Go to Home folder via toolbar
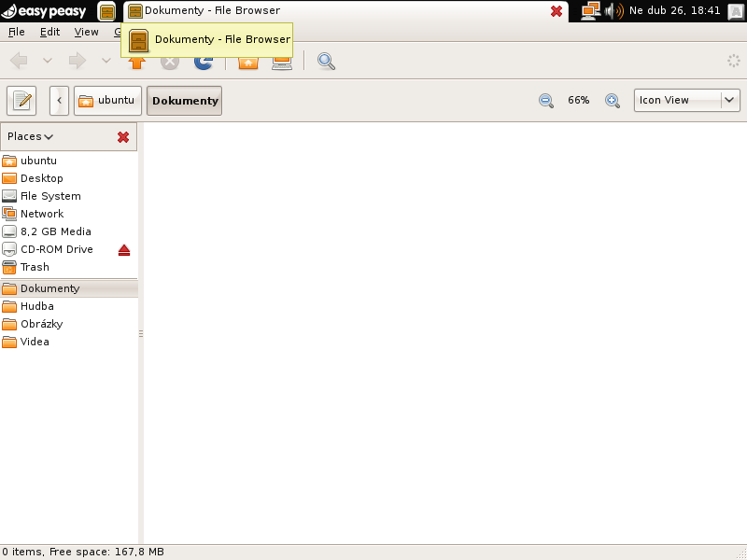This screenshot has width=747, height=560. tap(248, 63)
